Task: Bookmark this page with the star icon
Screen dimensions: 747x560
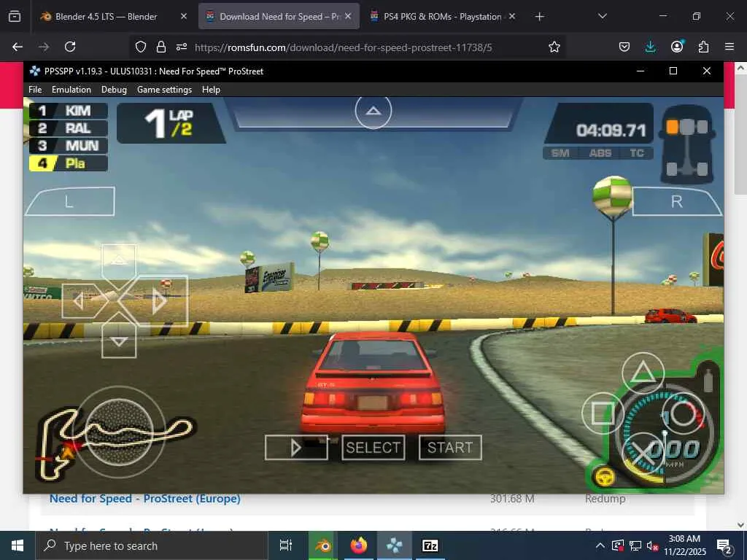Action: [554, 47]
